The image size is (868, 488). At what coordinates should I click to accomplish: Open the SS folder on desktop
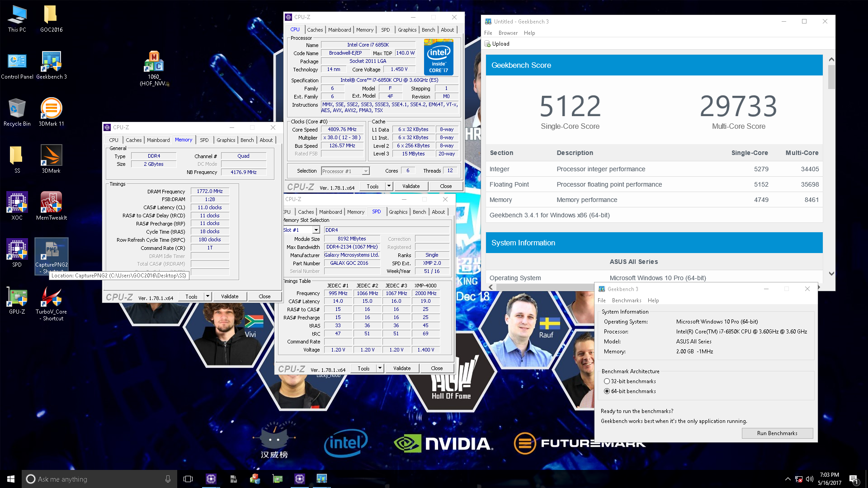point(17,160)
